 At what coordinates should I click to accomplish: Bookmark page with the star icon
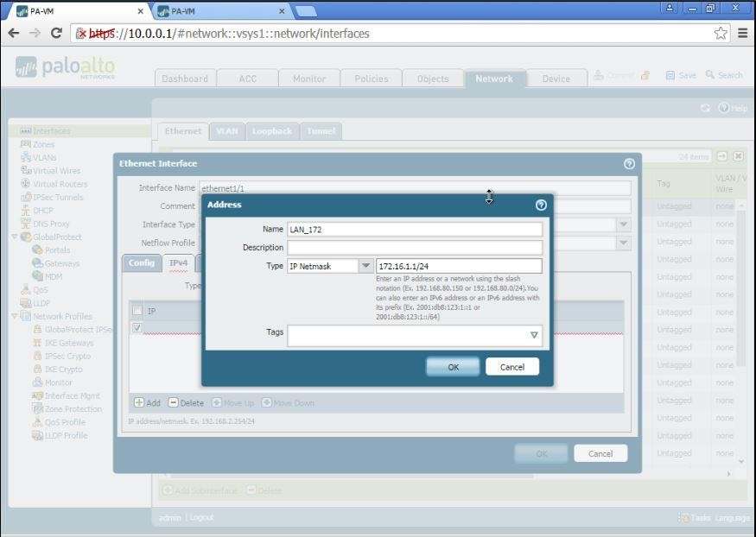click(721, 33)
